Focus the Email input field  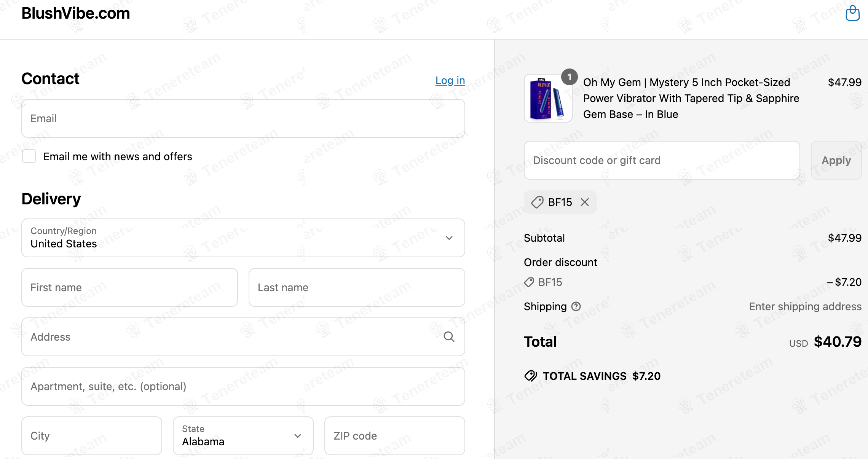(243, 118)
